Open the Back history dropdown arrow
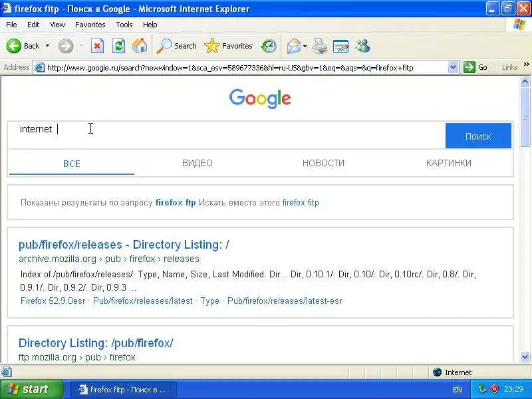This screenshot has height=399, width=532. [47, 46]
